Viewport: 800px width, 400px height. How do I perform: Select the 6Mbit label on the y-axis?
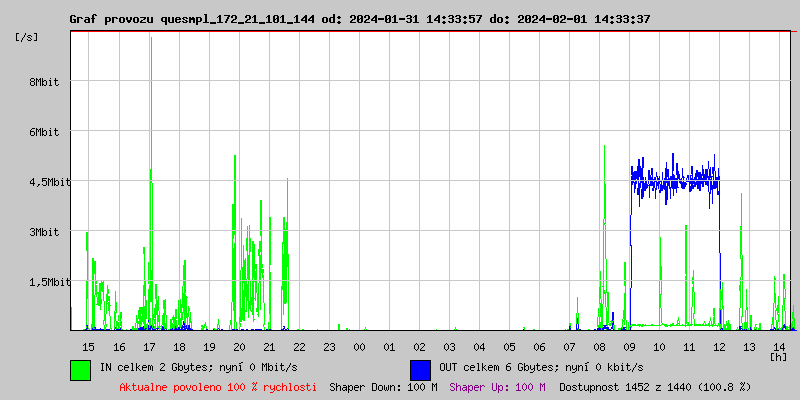point(43,132)
